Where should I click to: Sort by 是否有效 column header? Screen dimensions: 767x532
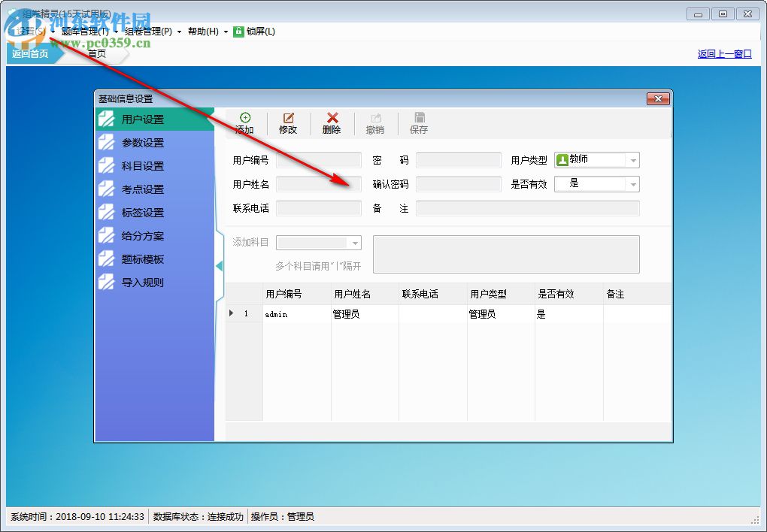pyautogui.click(x=569, y=294)
